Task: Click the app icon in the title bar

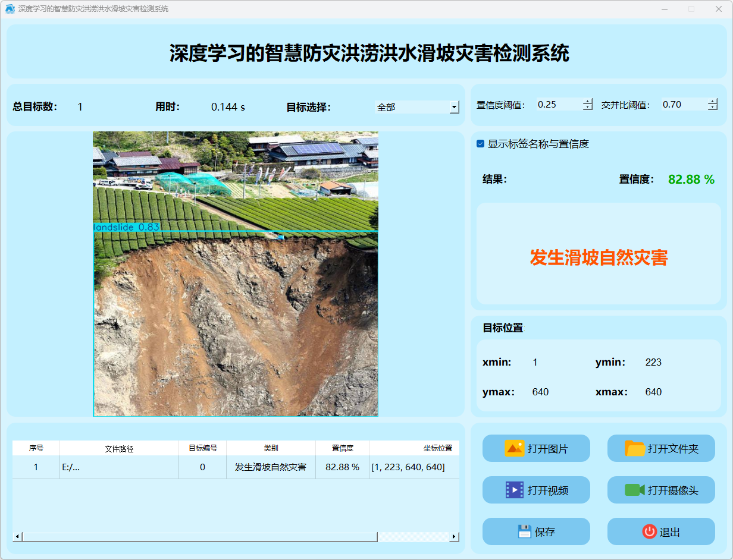Action: click(10, 9)
